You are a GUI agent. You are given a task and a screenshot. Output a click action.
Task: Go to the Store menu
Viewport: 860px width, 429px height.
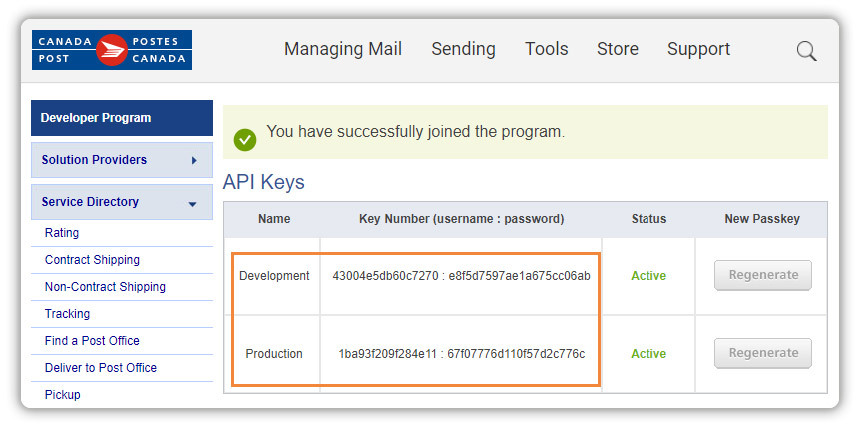point(618,49)
